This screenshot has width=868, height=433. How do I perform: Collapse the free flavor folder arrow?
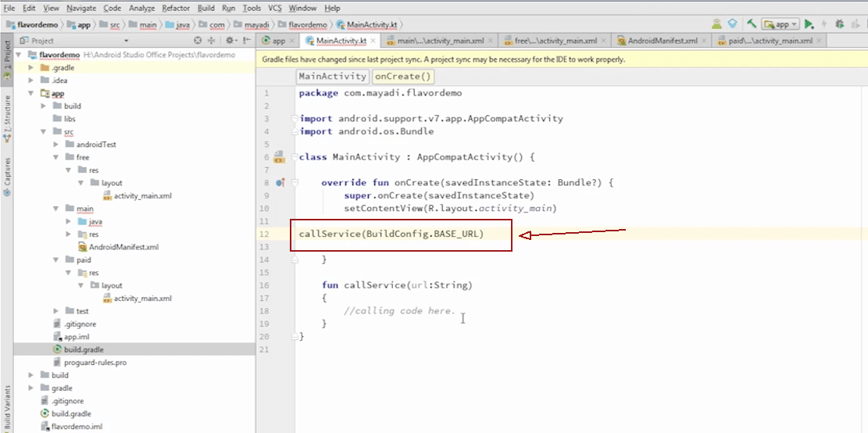click(x=56, y=157)
